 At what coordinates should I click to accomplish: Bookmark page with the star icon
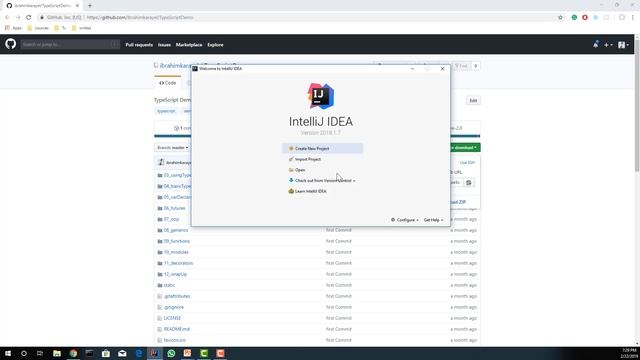[x=560, y=18]
